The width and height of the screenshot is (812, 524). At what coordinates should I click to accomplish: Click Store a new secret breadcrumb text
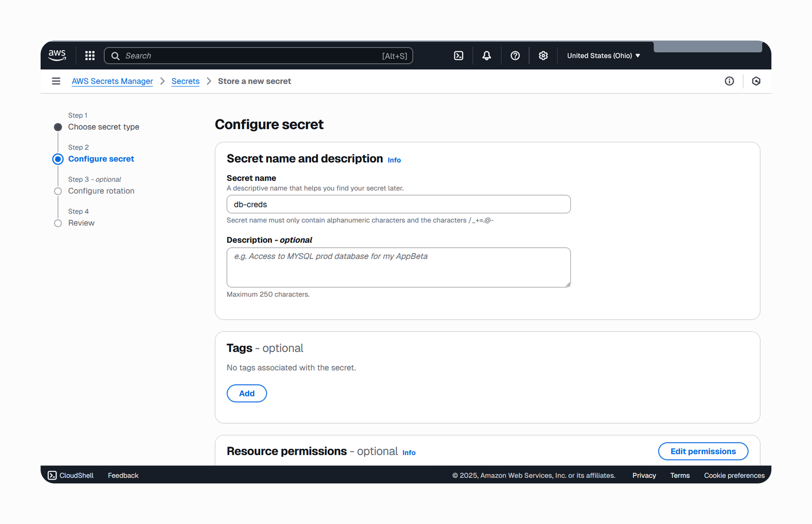[254, 81]
